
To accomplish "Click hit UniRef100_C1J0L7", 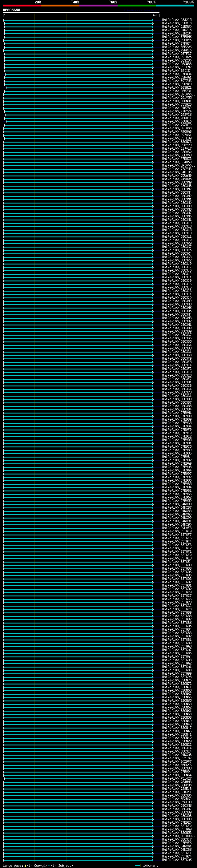I will point(177,149).
